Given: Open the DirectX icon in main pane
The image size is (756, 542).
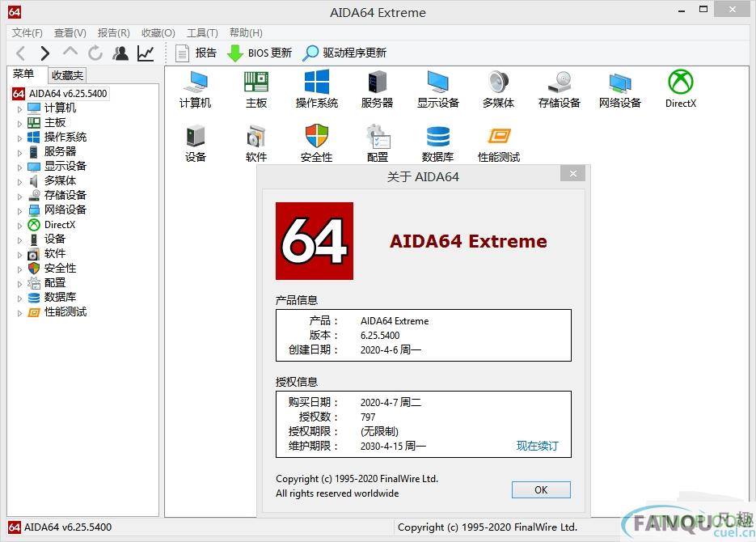Looking at the screenshot, I should (x=680, y=89).
